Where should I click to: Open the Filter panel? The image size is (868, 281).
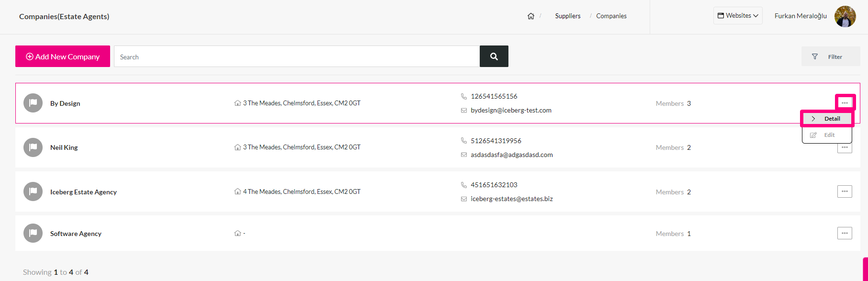[831, 56]
